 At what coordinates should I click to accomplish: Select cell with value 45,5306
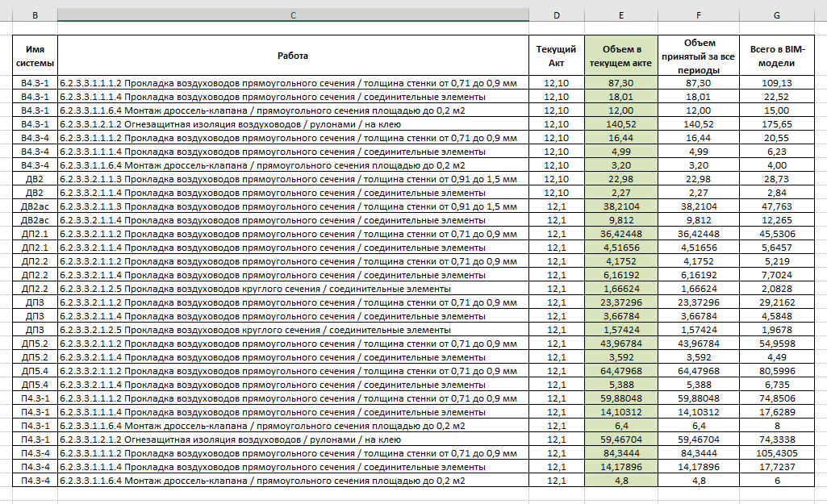(x=777, y=234)
